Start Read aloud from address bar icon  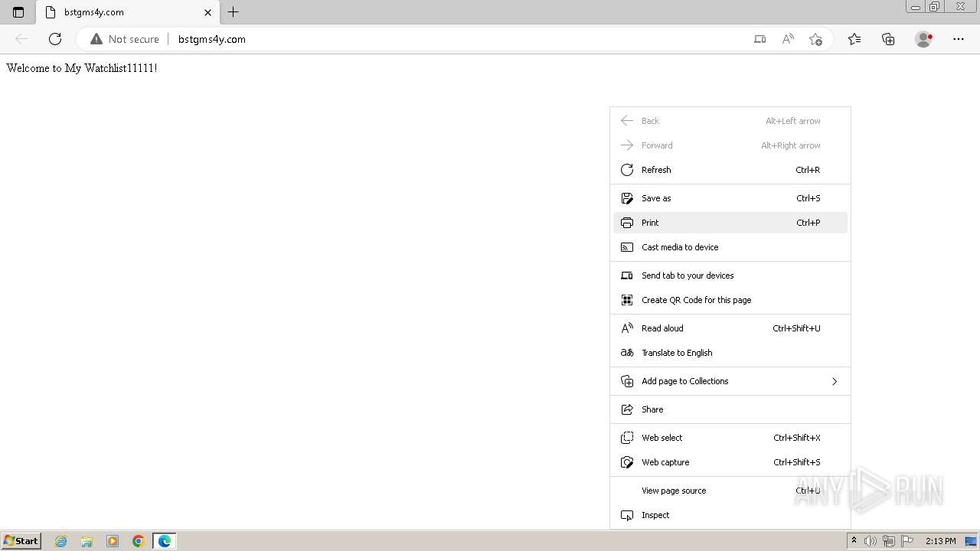[788, 39]
